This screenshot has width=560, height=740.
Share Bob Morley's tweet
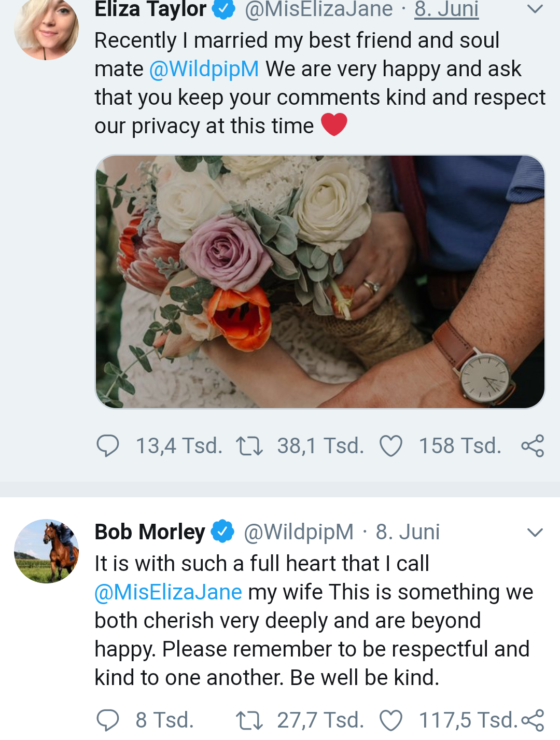pyautogui.click(x=533, y=720)
